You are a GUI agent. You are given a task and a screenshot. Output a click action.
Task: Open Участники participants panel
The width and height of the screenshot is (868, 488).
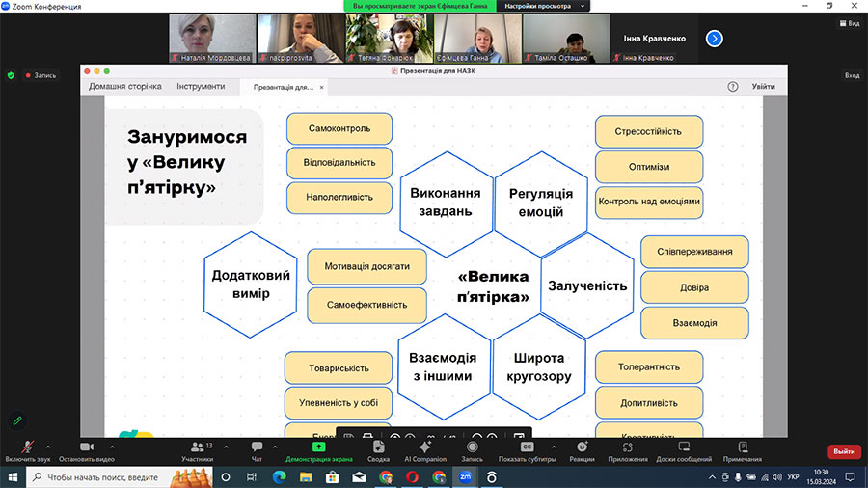coord(197,451)
